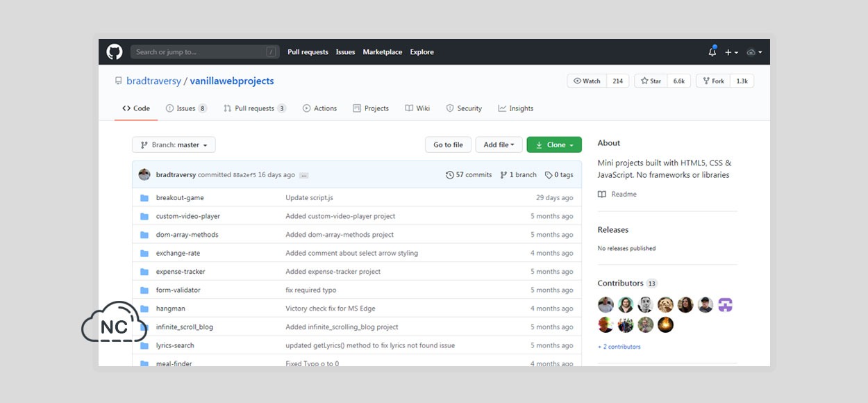Open the bradtraversy owner link in repo title
The width and height of the screenshot is (868, 403).
tap(153, 81)
